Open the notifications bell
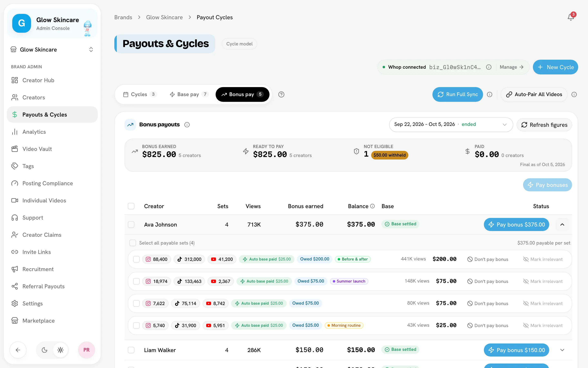The image size is (588, 368). pyautogui.click(x=571, y=17)
